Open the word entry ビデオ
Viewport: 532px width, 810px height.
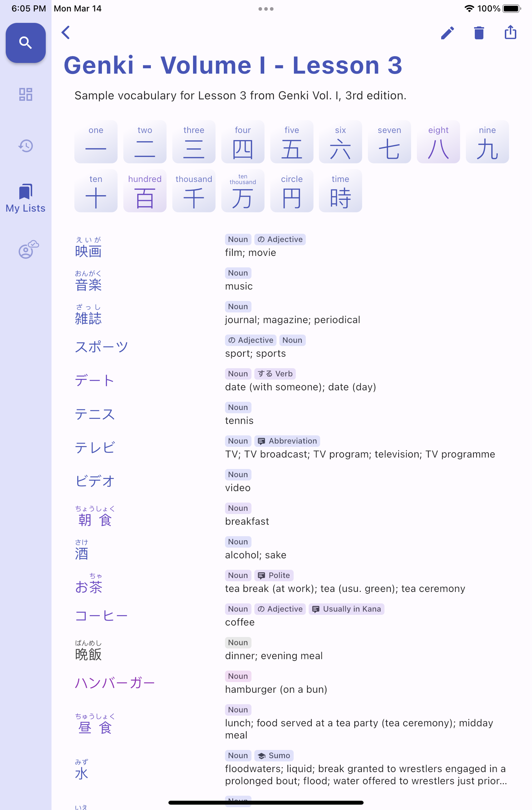[x=95, y=481]
